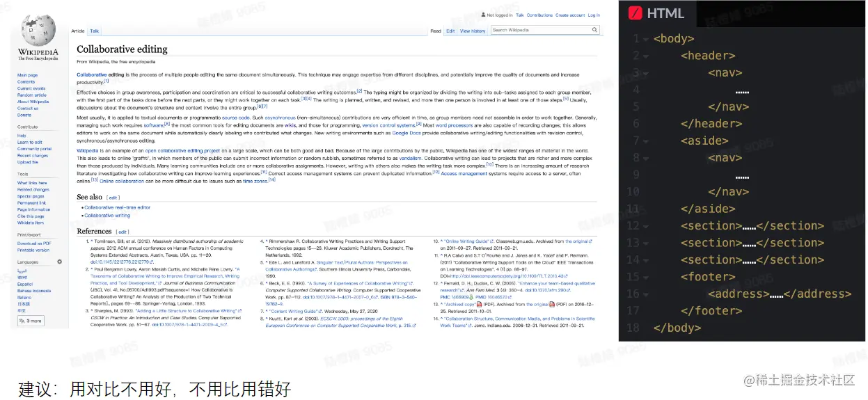Click the Log in link
This screenshot has height=400, width=868.
point(594,15)
